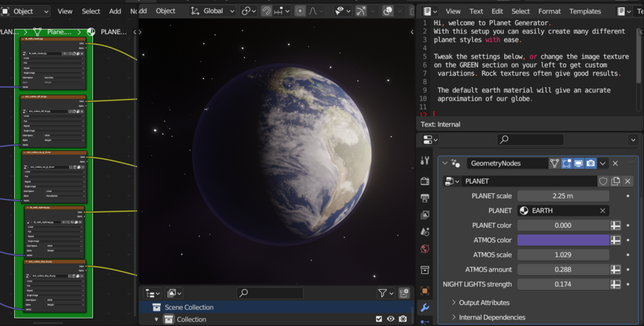Collapse the Collection tree item

(x=156, y=320)
